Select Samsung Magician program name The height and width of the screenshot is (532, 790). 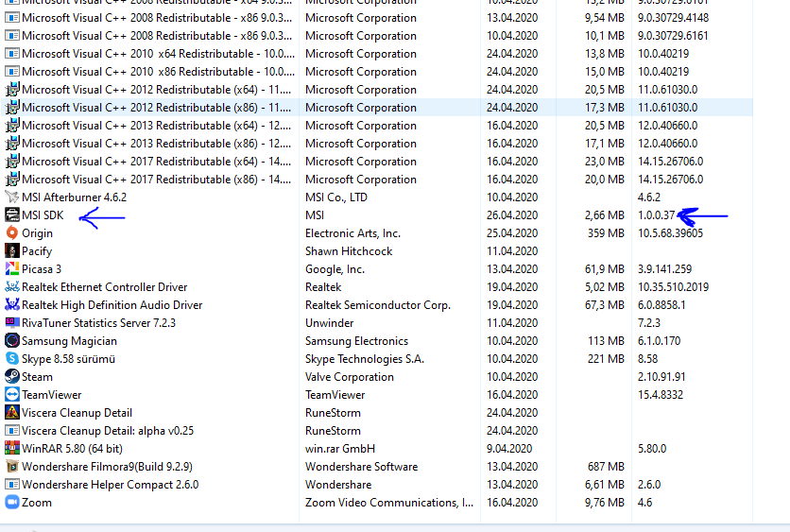(x=69, y=341)
